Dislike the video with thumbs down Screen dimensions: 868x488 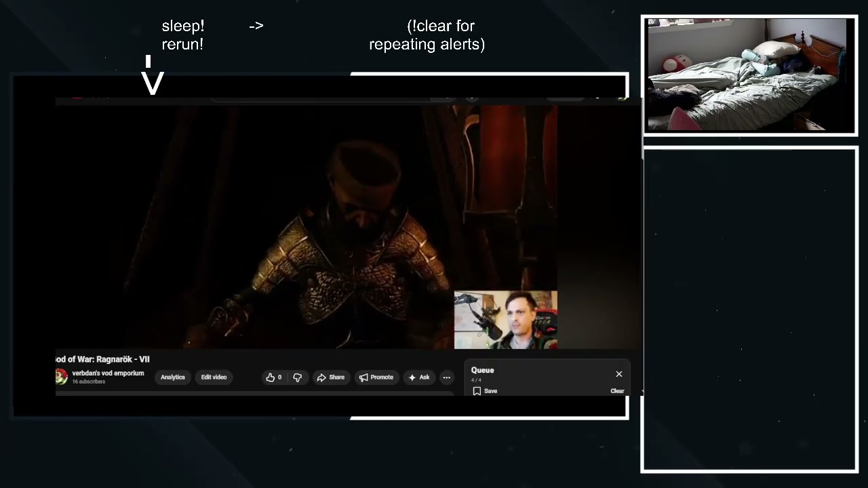click(297, 378)
